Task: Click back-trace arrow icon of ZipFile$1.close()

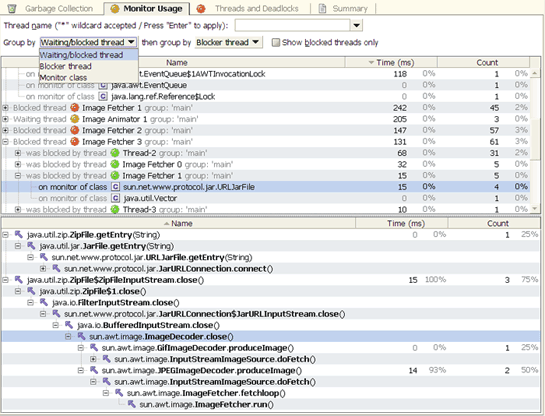Action: [31, 291]
